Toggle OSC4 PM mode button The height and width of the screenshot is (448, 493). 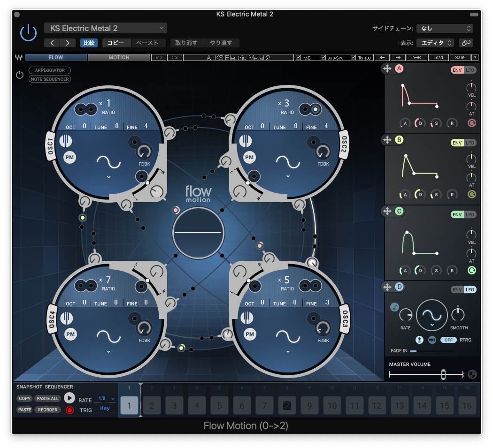(70, 334)
